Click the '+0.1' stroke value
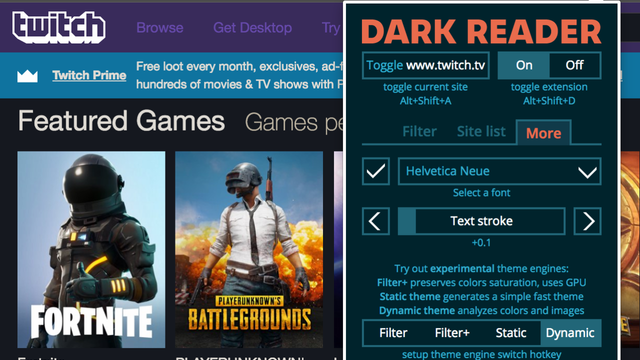Viewport: 640px width, 360px height. point(481,243)
